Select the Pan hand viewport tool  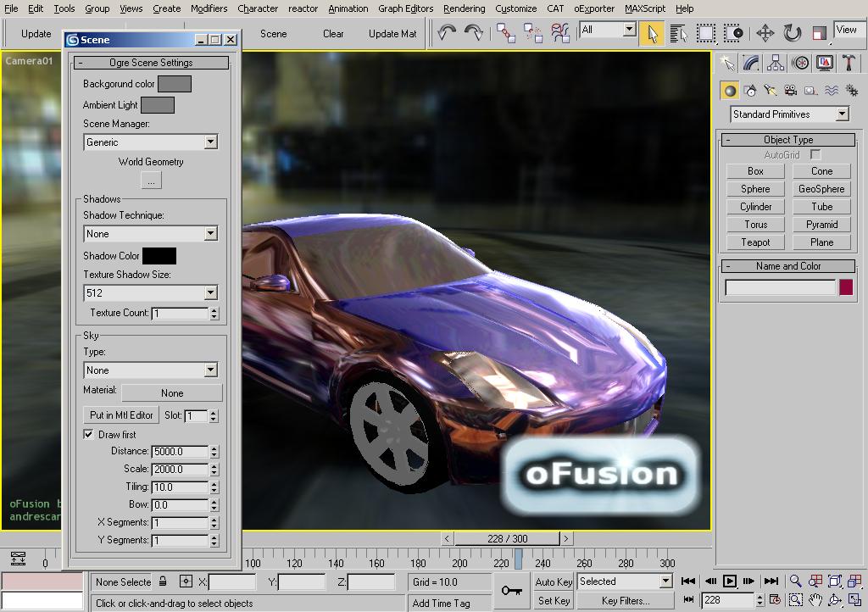click(x=815, y=600)
